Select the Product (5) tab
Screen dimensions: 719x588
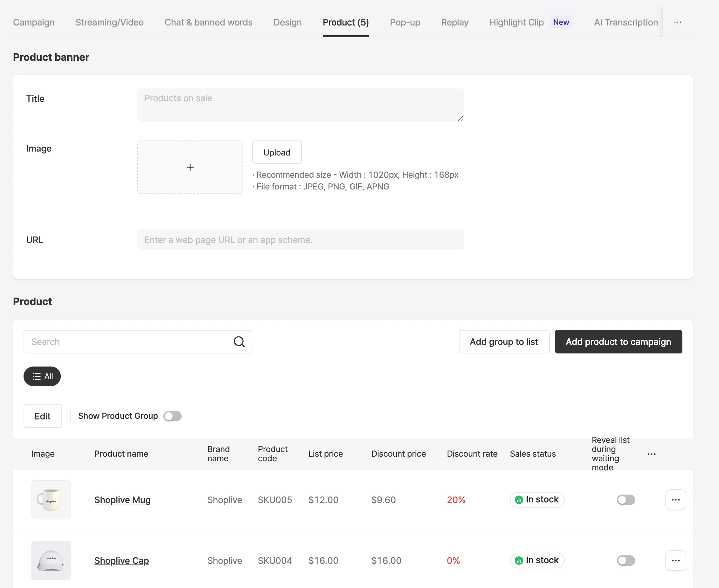pyautogui.click(x=345, y=22)
